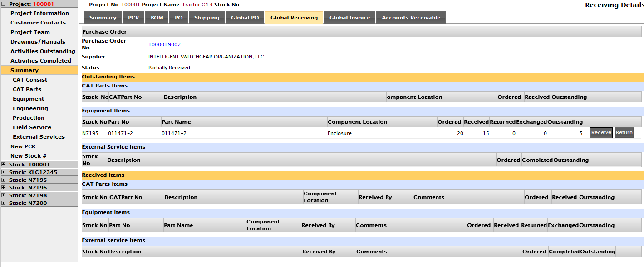Open the Global Invoice tab
Screen dimensions: 644x267
click(x=349, y=18)
